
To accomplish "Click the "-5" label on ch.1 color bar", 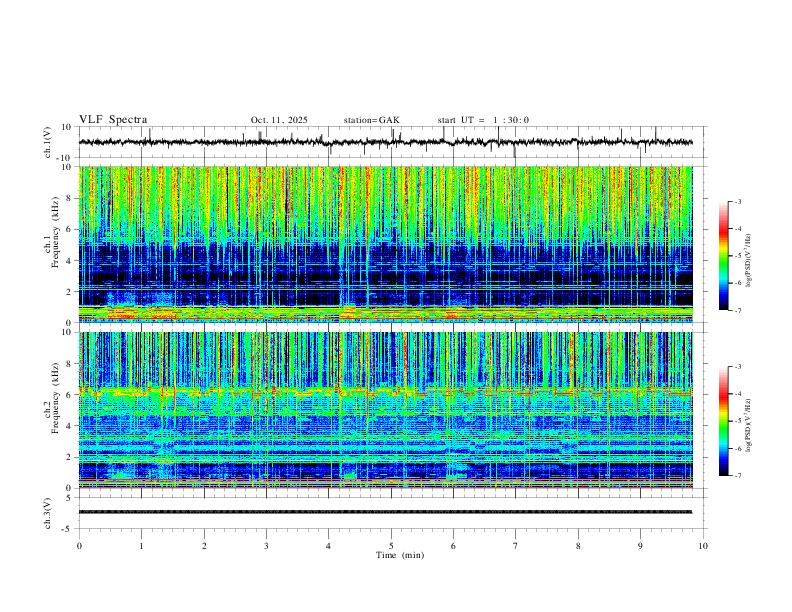I will tap(738, 256).
